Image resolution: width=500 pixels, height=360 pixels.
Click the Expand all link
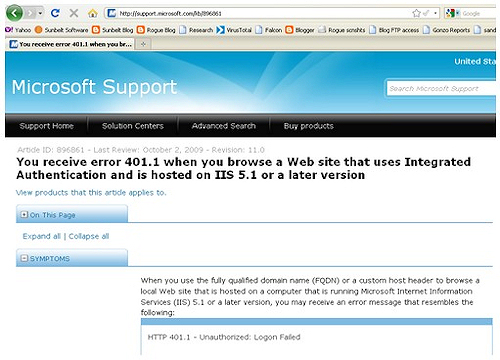point(42,236)
